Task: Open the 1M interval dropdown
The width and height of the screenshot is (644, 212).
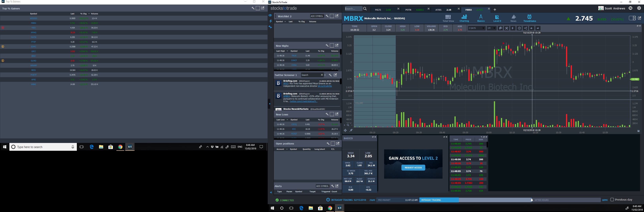Action: 491,28
